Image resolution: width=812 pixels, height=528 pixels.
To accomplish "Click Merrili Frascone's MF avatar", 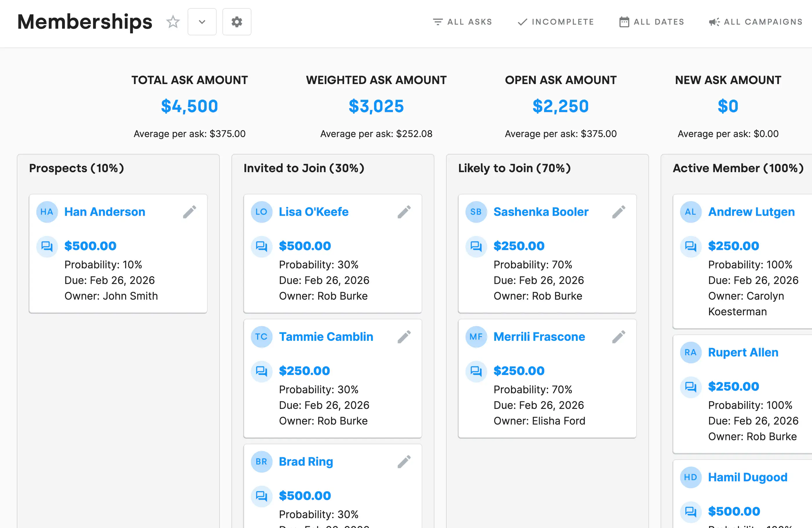I will point(476,337).
